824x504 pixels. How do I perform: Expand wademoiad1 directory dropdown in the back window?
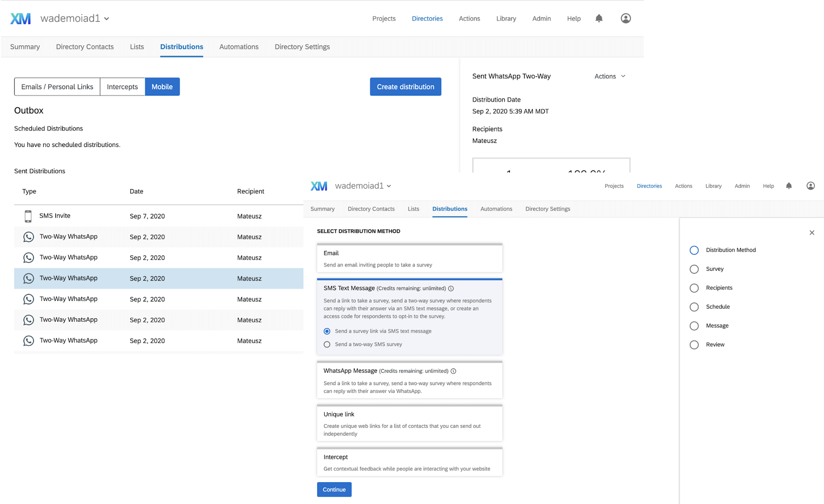[75, 18]
